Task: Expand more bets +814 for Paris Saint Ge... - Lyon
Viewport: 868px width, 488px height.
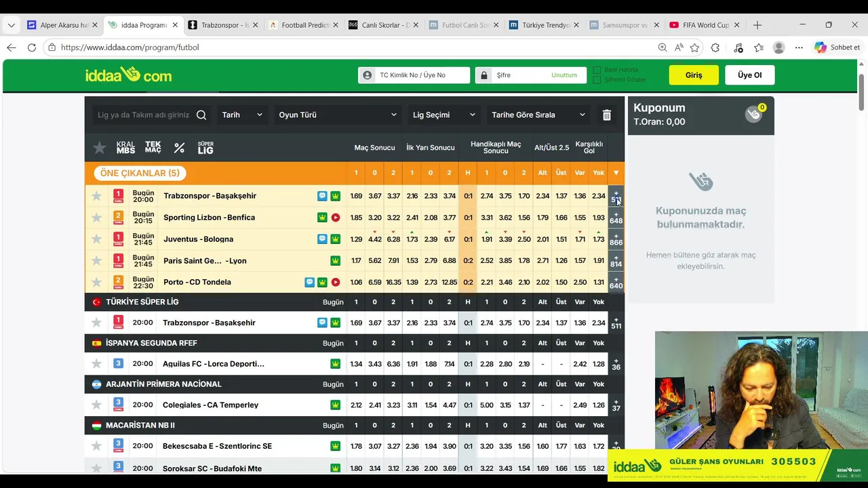Action: point(616,261)
